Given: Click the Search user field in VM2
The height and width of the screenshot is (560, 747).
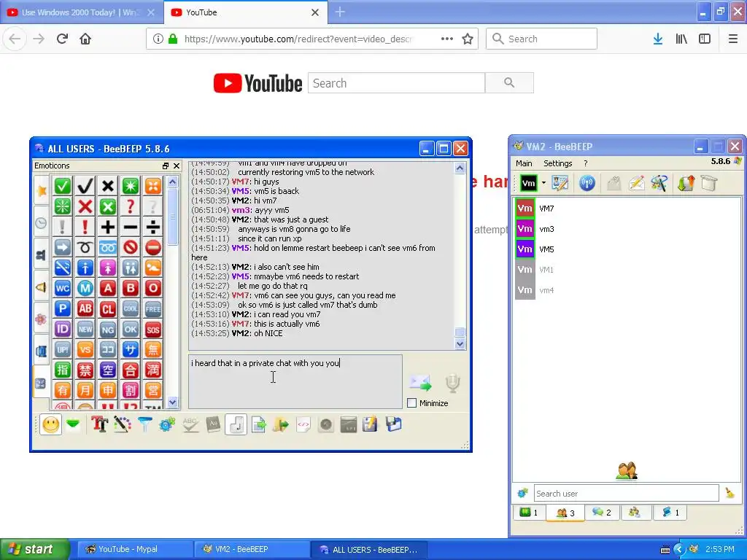Looking at the screenshot, I should 626,494.
